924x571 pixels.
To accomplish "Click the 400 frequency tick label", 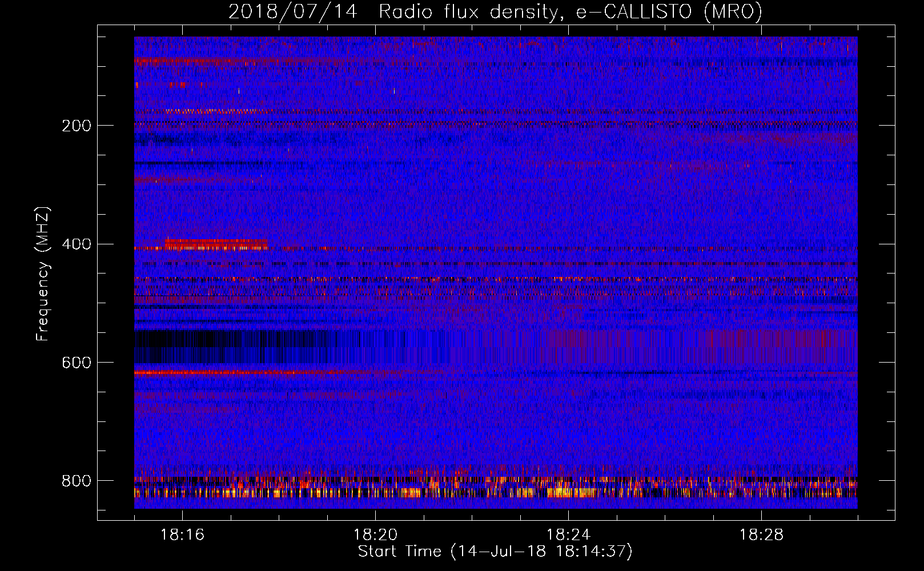I will 77,244.
